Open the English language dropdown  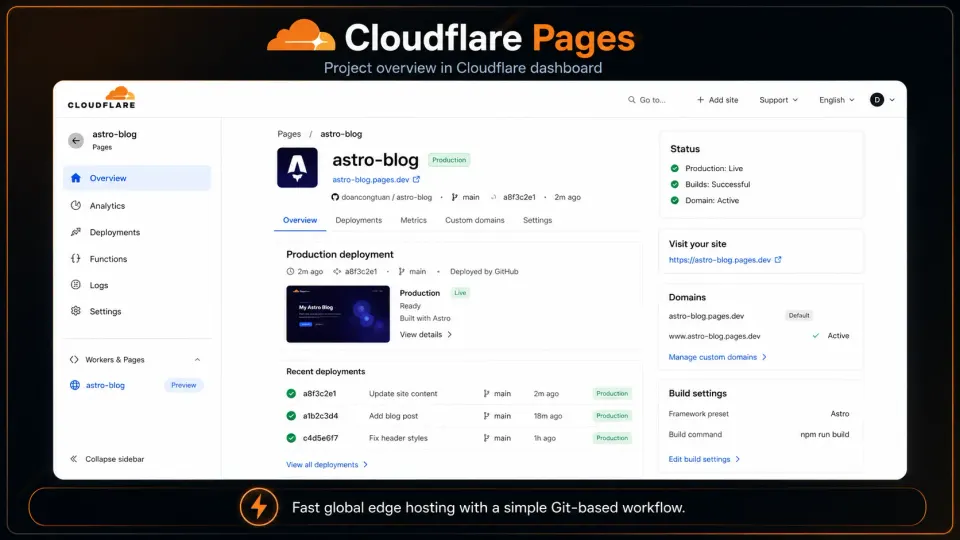[836, 100]
